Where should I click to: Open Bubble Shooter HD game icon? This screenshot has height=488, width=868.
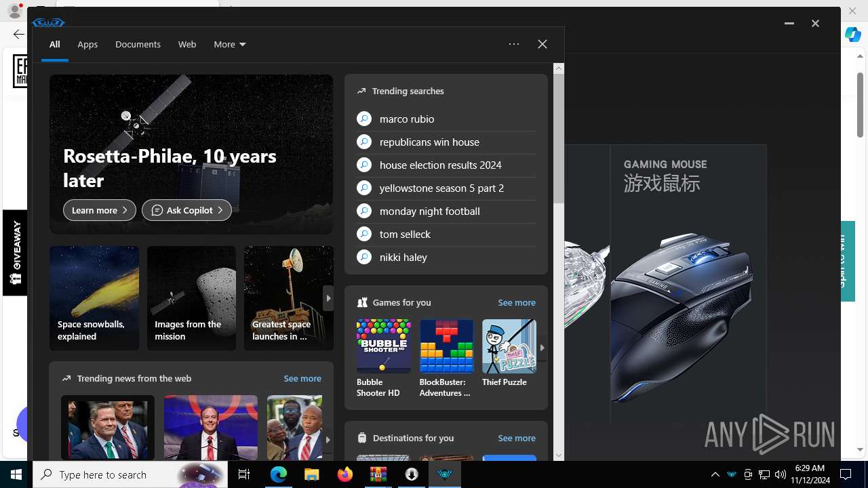click(384, 346)
